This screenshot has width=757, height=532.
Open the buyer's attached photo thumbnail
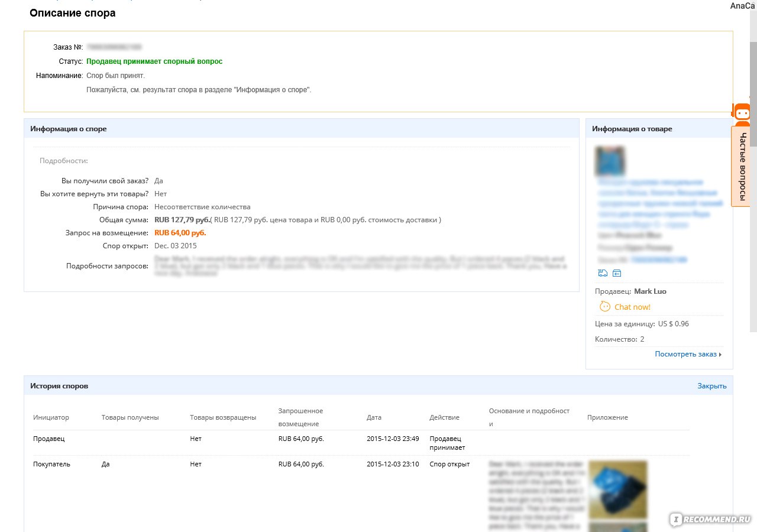(617, 490)
